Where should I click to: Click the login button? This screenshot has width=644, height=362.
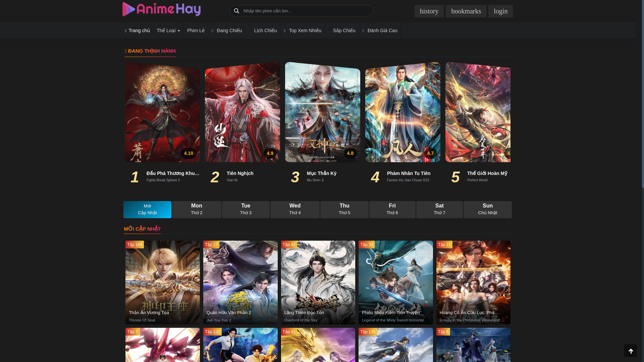[x=500, y=11]
